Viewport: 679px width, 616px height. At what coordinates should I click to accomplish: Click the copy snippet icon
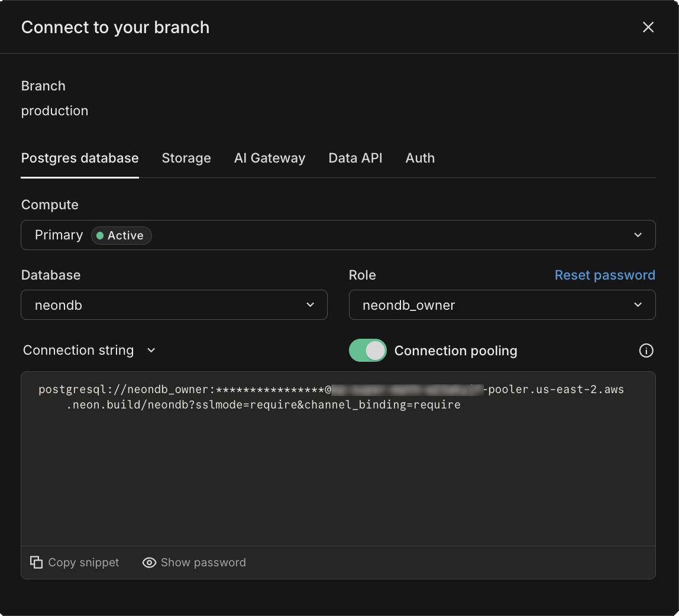(37, 562)
